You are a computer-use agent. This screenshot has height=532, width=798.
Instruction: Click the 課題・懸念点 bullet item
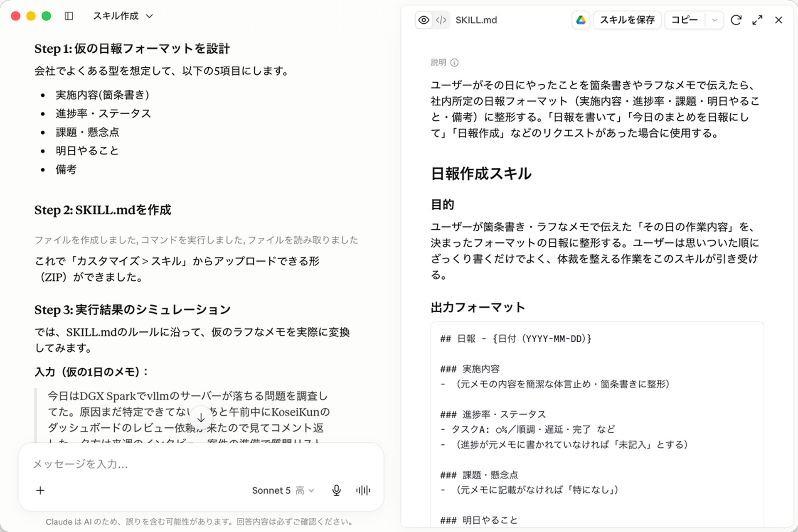pyautogui.click(x=87, y=132)
